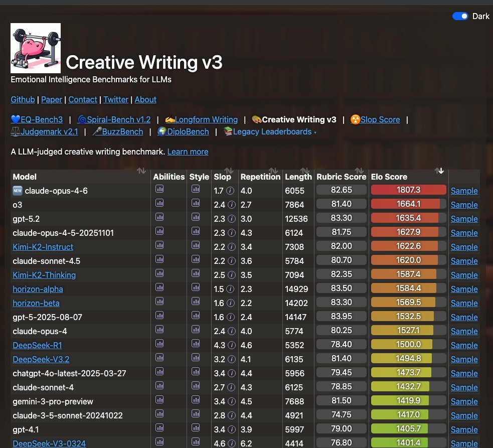Sort table by Rubric Score arrows
493x448 pixels.
point(359,171)
